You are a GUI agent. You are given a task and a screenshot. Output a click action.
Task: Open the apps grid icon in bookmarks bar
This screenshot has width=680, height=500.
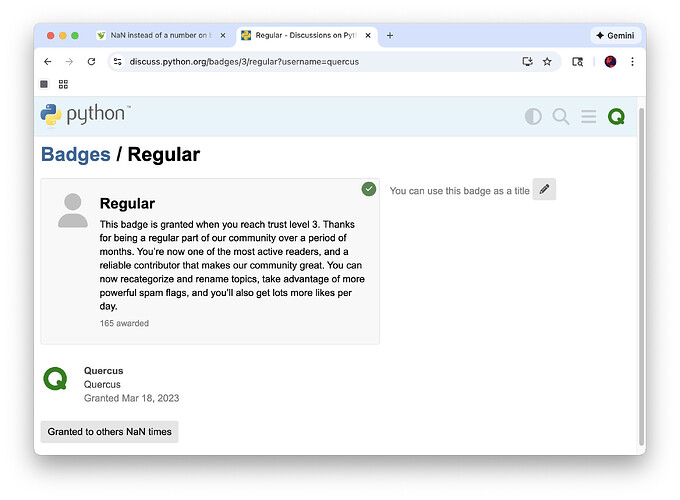click(63, 84)
